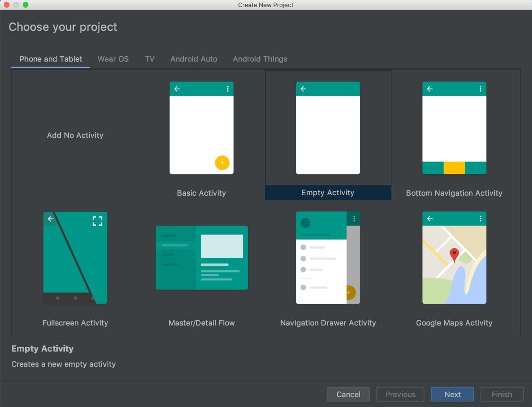This screenshot has width=532, height=407.
Task: Pick the Fullscreen Activity template thumbnail
Action: [x=75, y=258]
